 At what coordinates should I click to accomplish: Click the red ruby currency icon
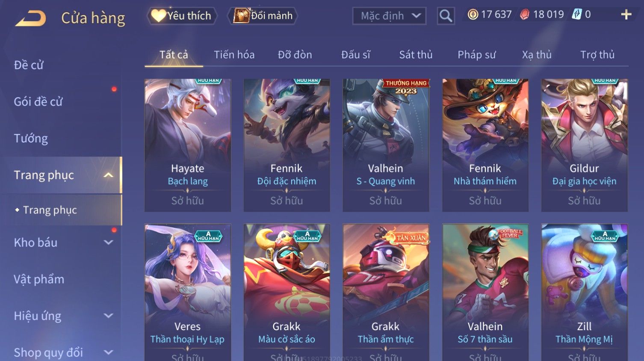pyautogui.click(x=525, y=15)
